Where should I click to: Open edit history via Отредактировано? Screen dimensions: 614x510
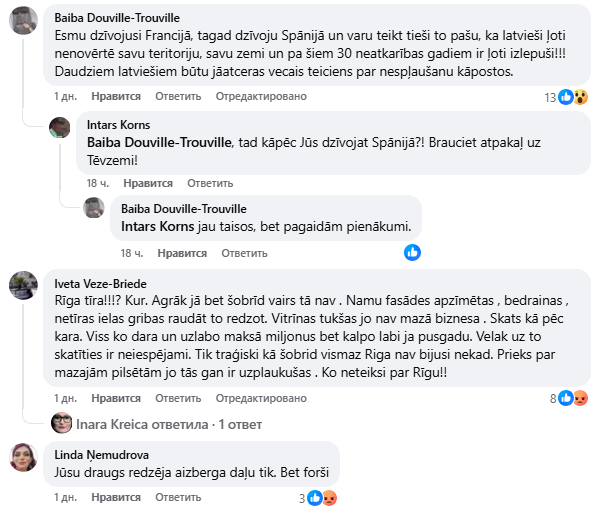pos(261,97)
